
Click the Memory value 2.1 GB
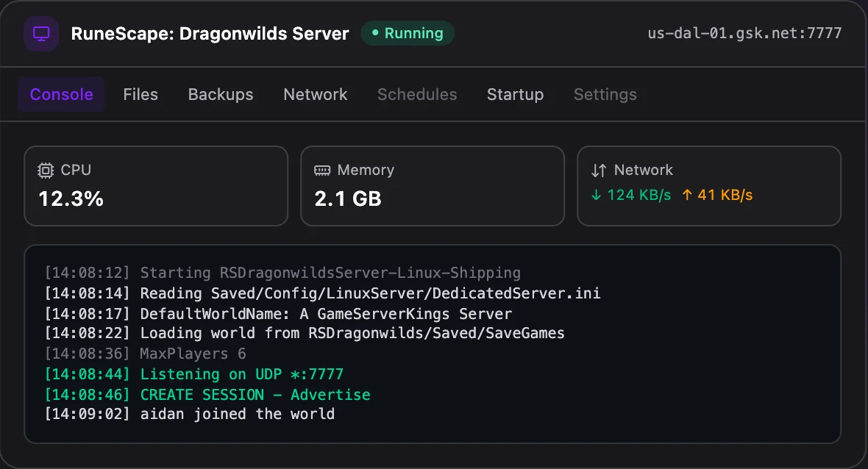pos(348,198)
